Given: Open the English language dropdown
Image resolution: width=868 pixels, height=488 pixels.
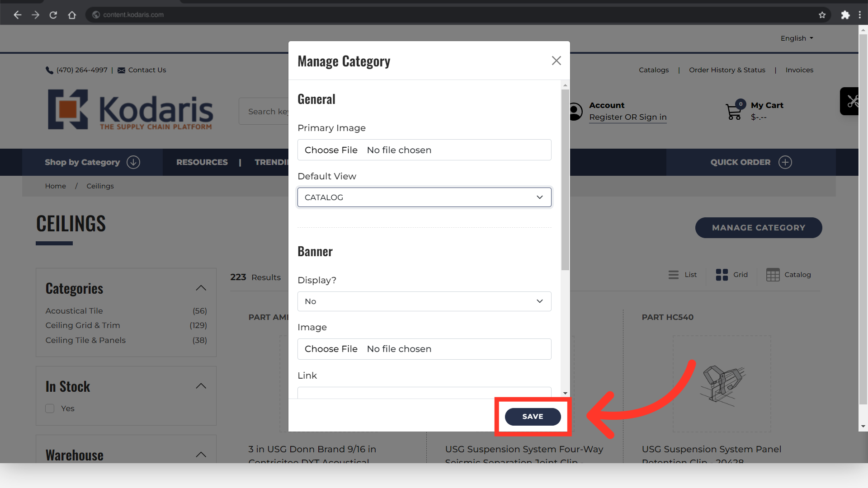Looking at the screenshot, I should [797, 38].
